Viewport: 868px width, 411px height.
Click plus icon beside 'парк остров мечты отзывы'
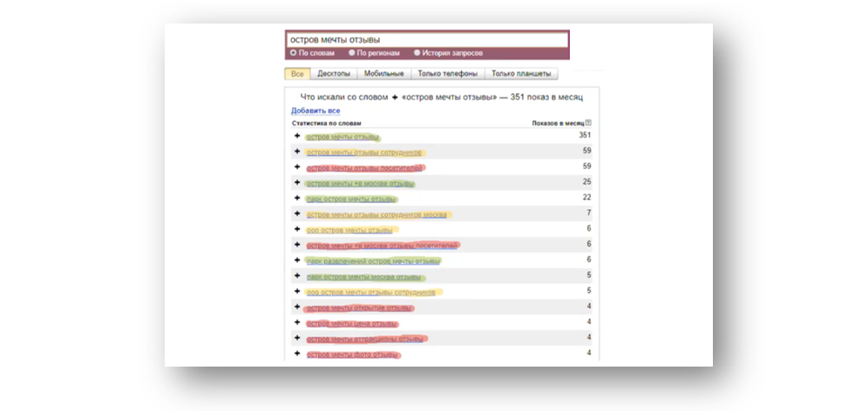297,198
